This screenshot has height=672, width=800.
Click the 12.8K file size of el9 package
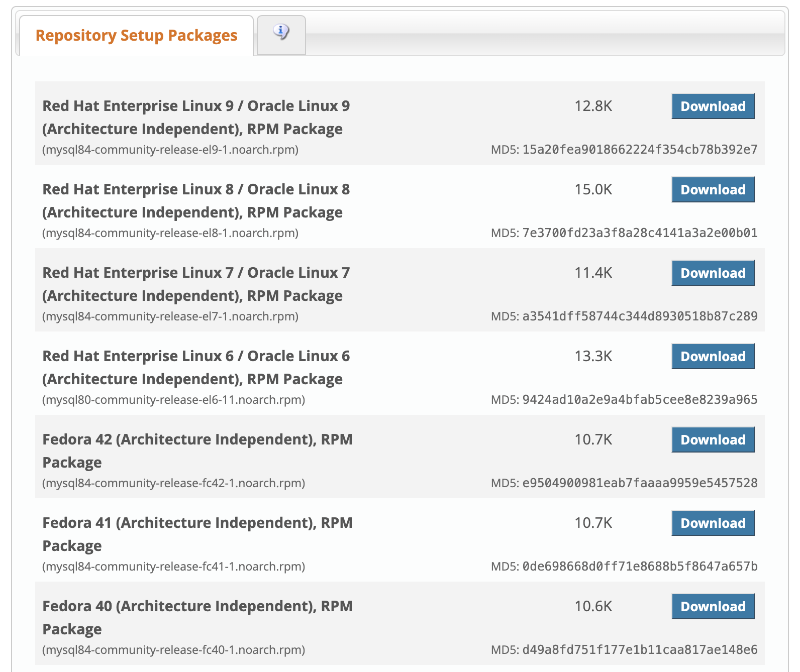(x=593, y=106)
